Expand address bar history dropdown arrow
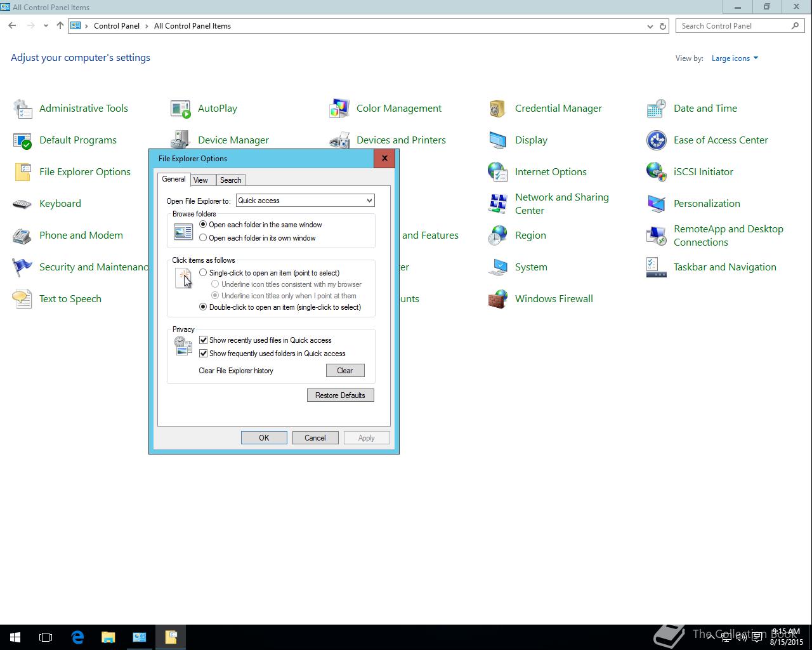The height and width of the screenshot is (650, 812). pos(650,26)
